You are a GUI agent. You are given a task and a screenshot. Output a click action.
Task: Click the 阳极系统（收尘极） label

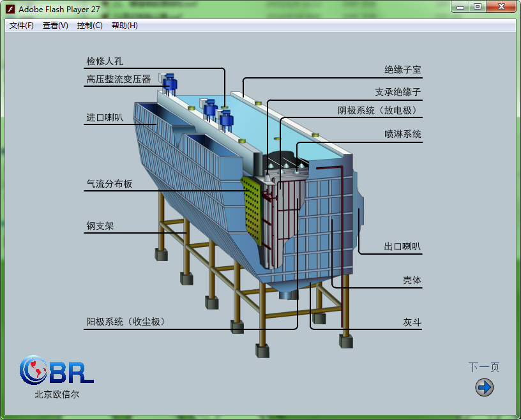point(126,322)
